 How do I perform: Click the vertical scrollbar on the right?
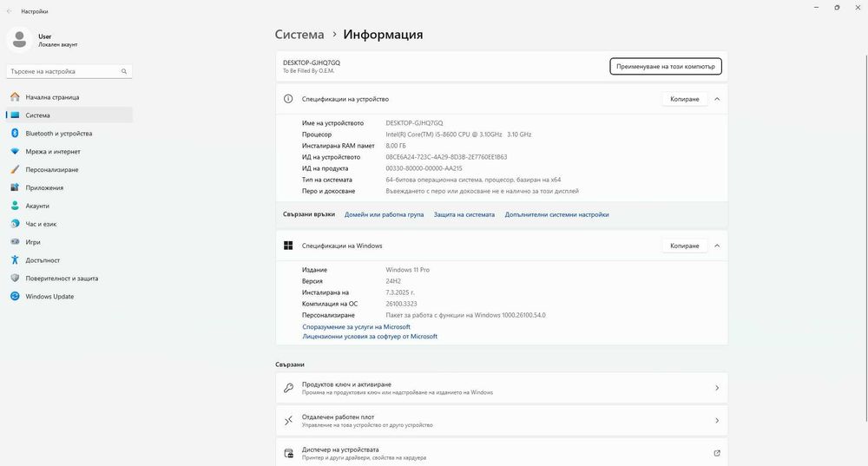coord(865,238)
